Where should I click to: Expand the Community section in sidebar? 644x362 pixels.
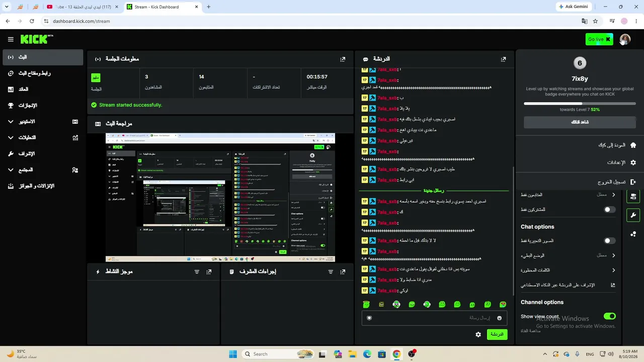click(x=43, y=170)
